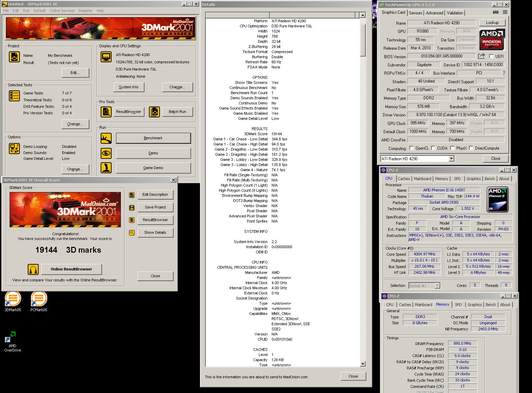Click the icon beside ResultBrowser in score dialog
532x393 pixels.
pyautogui.click(x=131, y=220)
